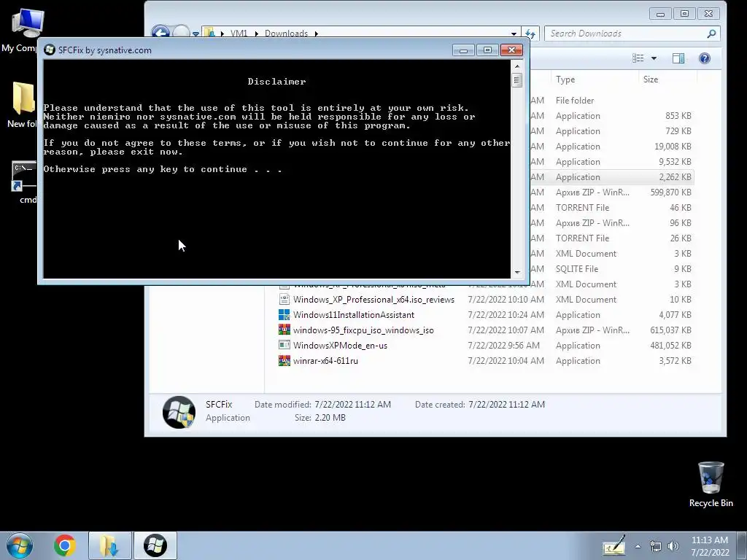Click the Search Downloads field
747x560 pixels.
coord(632,34)
